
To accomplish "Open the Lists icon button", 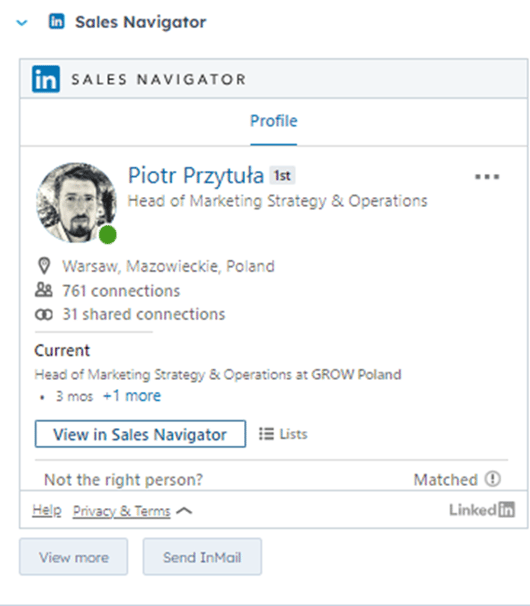I will [283, 434].
